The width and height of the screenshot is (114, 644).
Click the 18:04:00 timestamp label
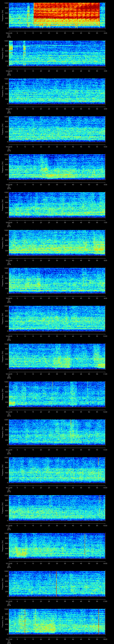9,147
